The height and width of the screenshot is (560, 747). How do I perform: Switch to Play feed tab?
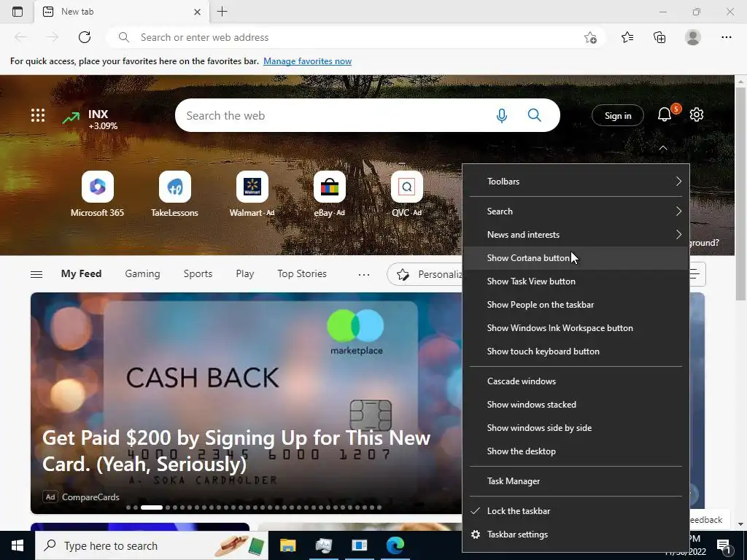[245, 274]
